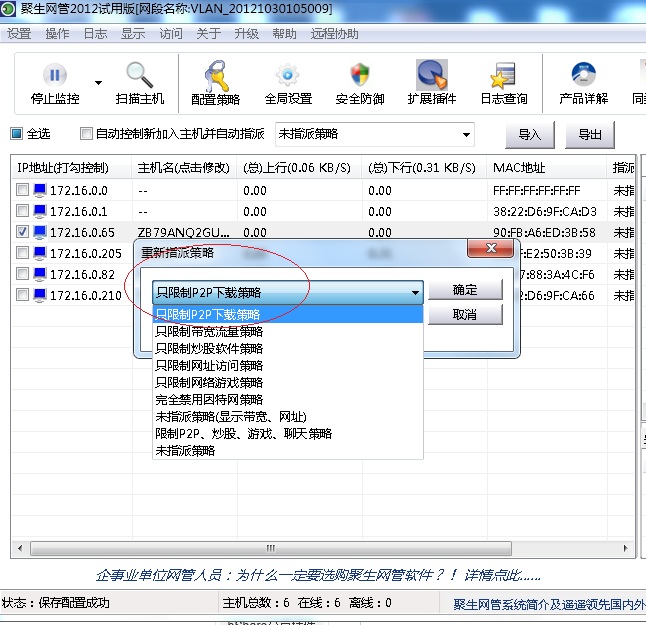Viewport: 646px width, 625px height.
Task: Open 日志查询 toolbar icon
Action: point(503,75)
